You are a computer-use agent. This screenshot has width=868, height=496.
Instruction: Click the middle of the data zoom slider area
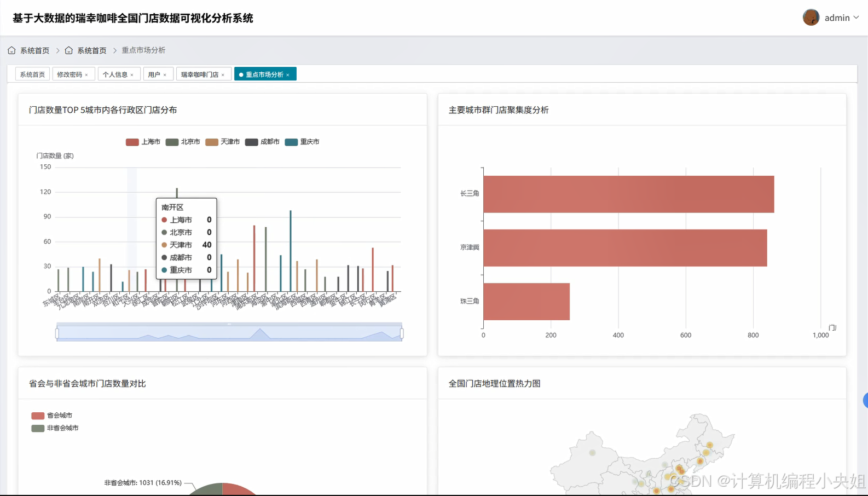tap(229, 333)
